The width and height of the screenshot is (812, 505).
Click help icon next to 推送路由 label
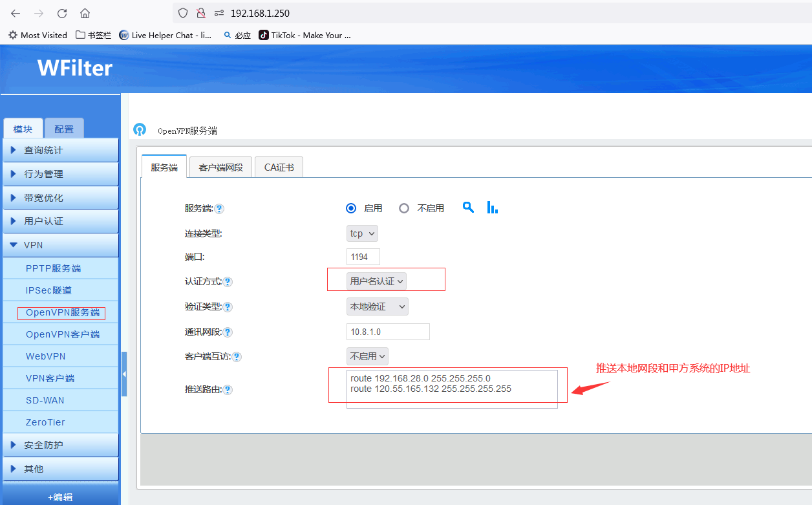pos(228,390)
